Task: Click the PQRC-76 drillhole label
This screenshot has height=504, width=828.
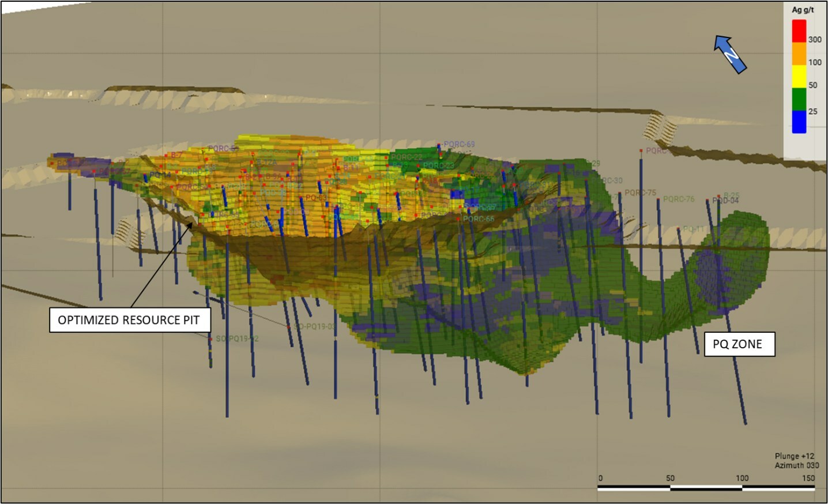Action: pyautogui.click(x=679, y=199)
